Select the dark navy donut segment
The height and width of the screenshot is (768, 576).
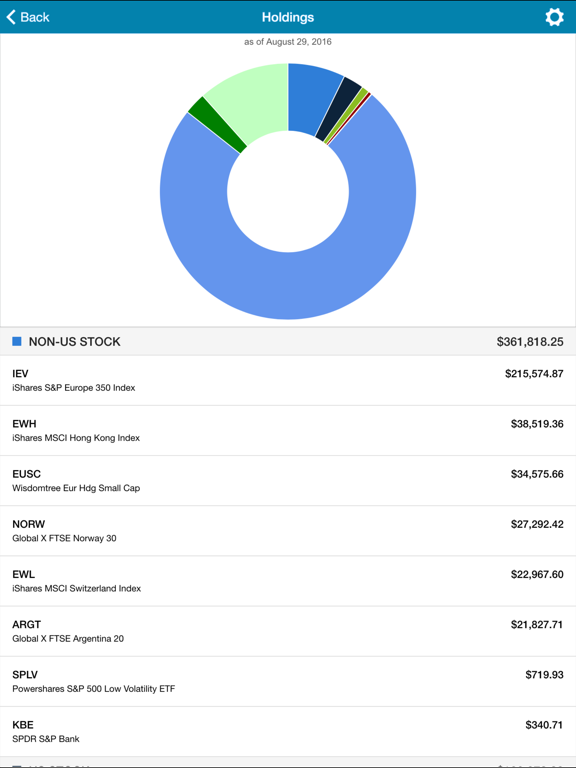pos(338,109)
